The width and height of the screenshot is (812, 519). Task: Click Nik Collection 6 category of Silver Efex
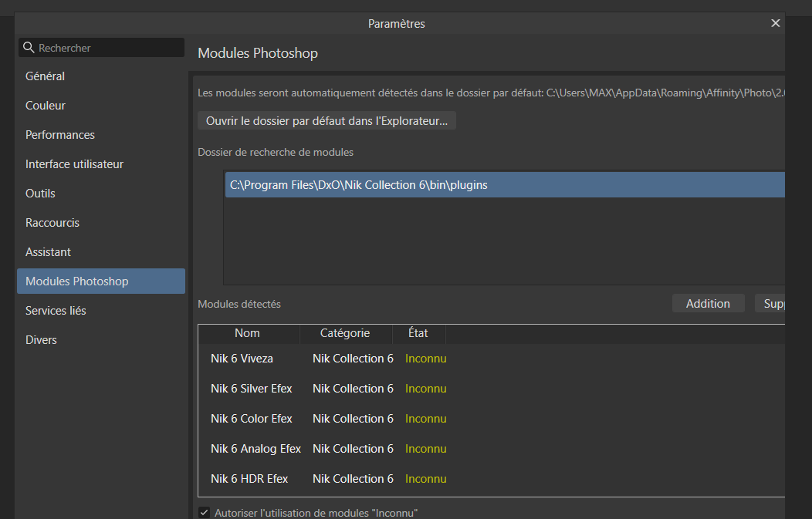coord(353,389)
